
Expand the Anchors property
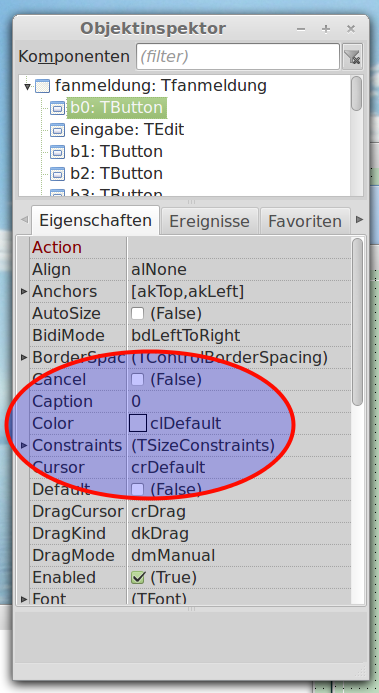click(x=24, y=292)
